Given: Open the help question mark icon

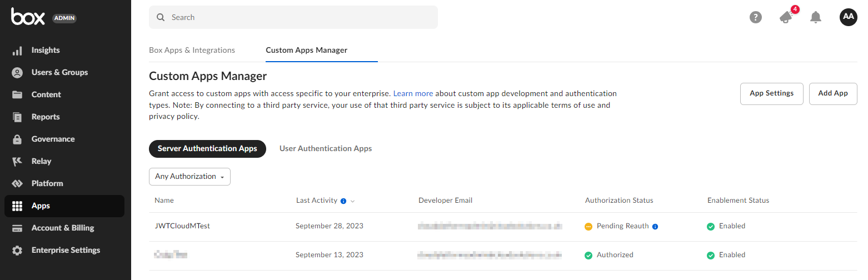Looking at the screenshot, I should 756,17.
